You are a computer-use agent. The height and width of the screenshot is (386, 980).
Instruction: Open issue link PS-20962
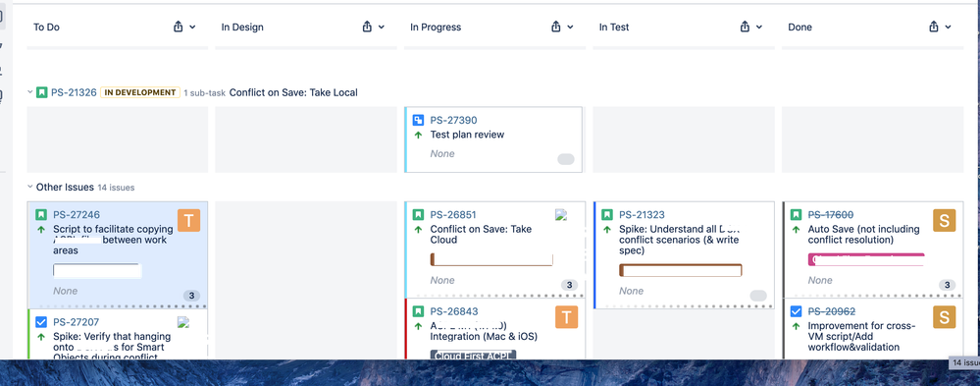point(832,311)
